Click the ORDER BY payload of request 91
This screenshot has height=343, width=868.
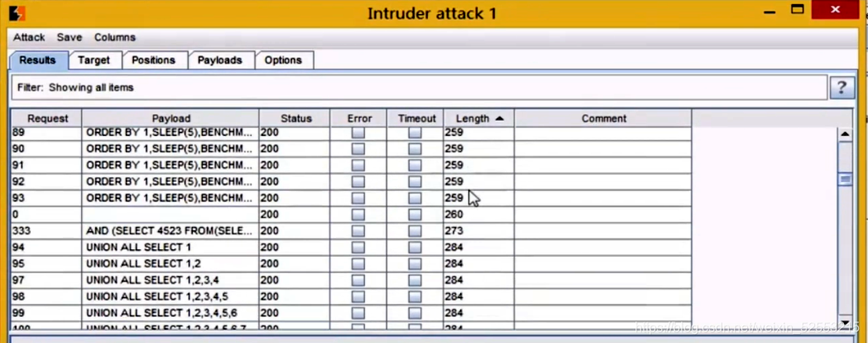[170, 165]
